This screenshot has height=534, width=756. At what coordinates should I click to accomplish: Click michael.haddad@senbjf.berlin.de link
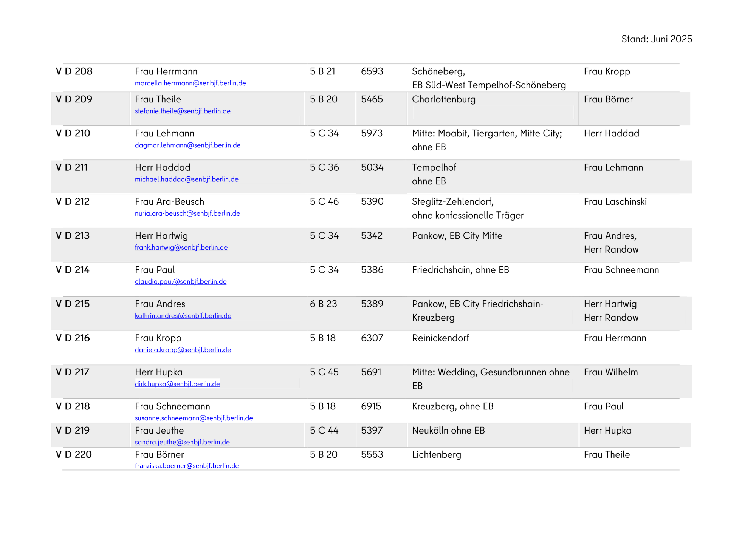click(x=186, y=179)
